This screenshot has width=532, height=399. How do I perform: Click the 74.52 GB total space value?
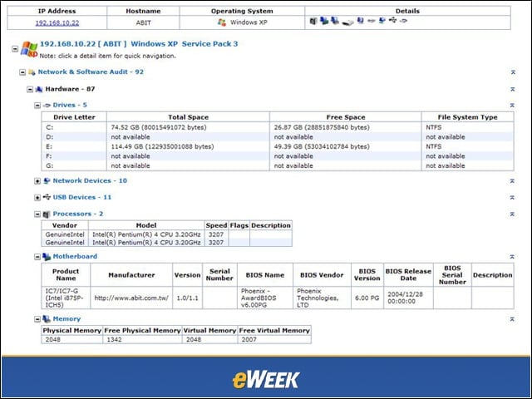(x=159, y=127)
